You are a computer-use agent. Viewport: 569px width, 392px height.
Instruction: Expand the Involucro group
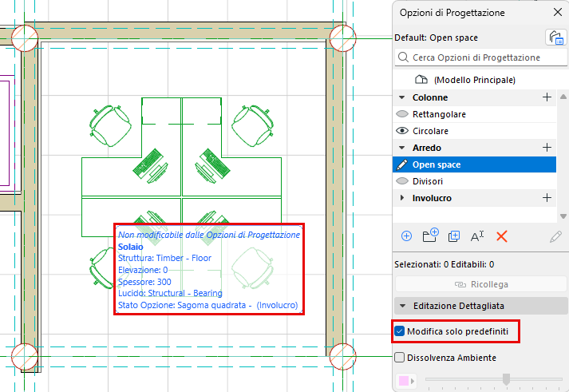point(402,198)
